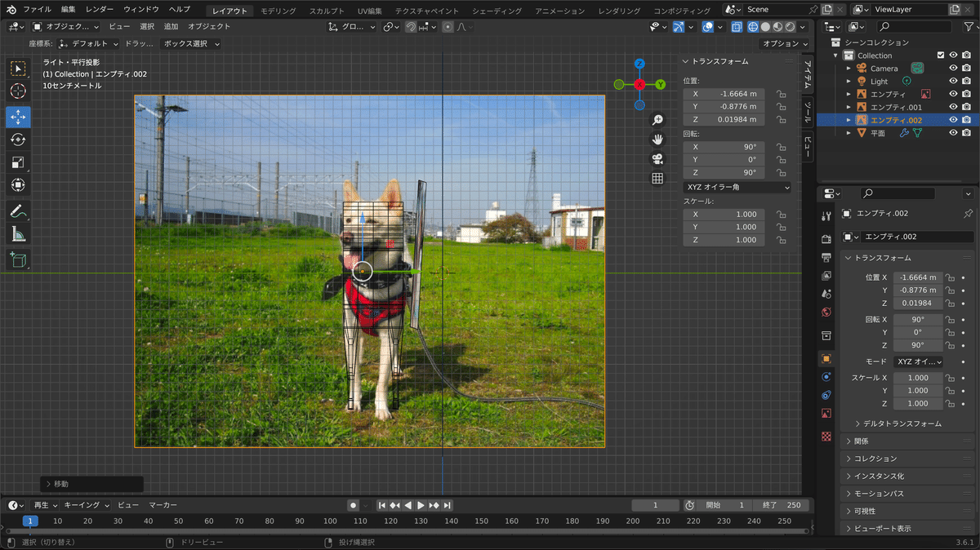Click the viewport zoom magnifier gizmo
Screen dimensions: 980x550
click(x=657, y=120)
